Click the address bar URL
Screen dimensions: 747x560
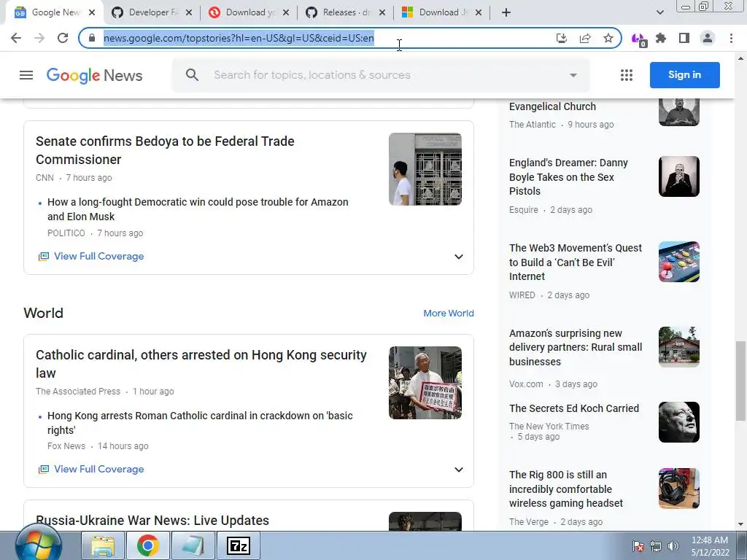239,38
